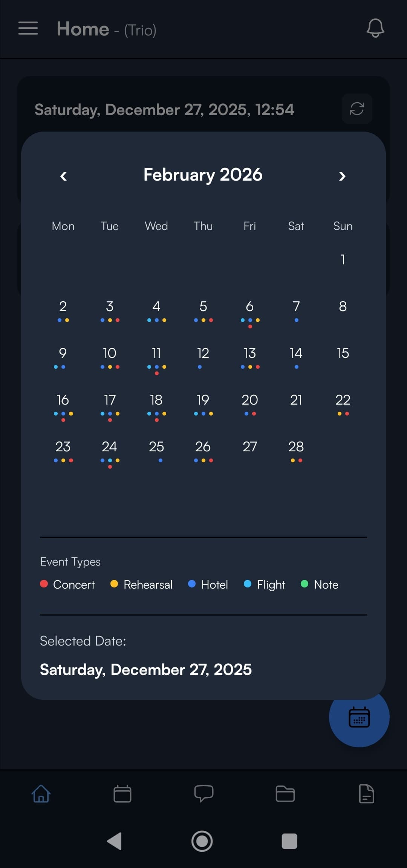Toggle the Rehearsal event type filter
This screenshot has width=407, height=868.
pos(141,584)
